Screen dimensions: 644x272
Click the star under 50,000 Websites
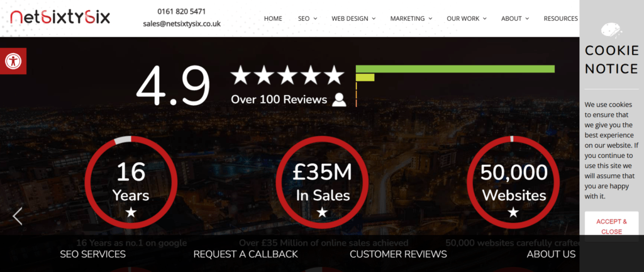[x=513, y=212]
